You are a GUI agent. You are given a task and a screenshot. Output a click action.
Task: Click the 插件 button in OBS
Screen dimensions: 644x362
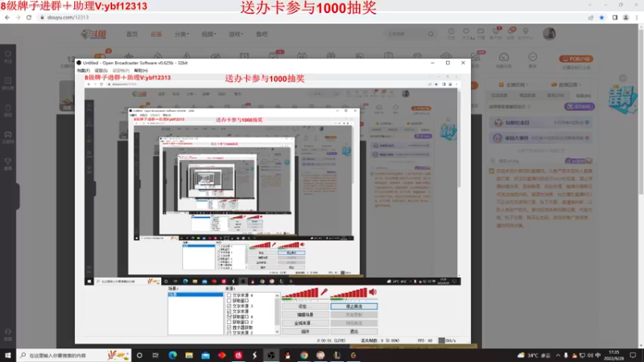tap(305, 331)
